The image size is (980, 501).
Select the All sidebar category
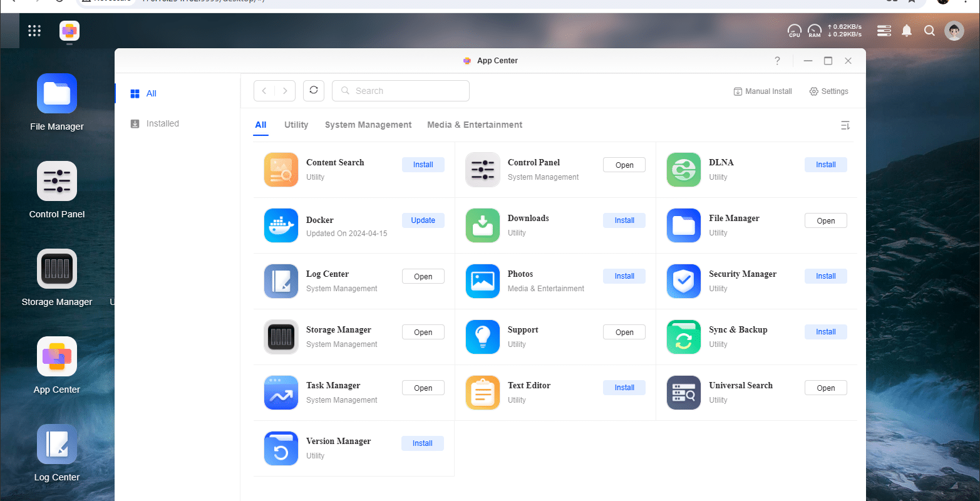[178, 93]
